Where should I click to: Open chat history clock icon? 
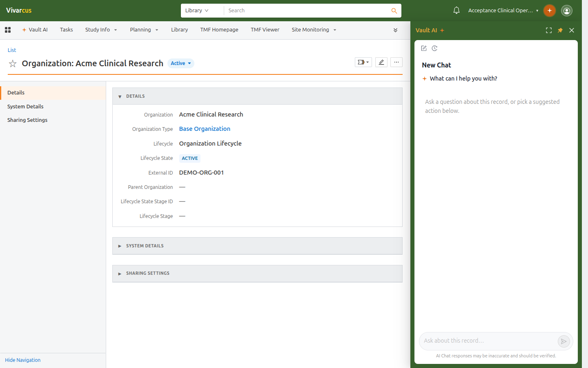(435, 48)
